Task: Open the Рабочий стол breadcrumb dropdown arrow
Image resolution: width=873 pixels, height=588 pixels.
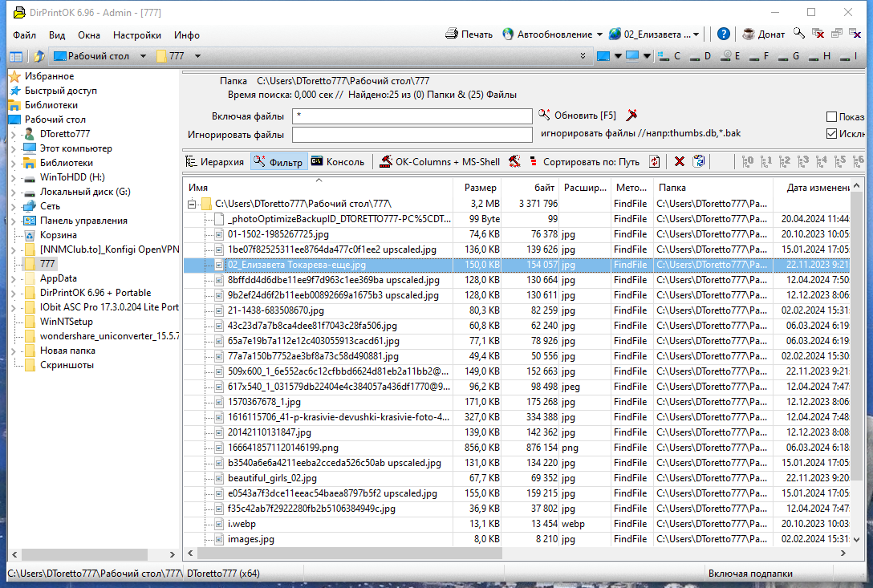Action: [x=143, y=56]
